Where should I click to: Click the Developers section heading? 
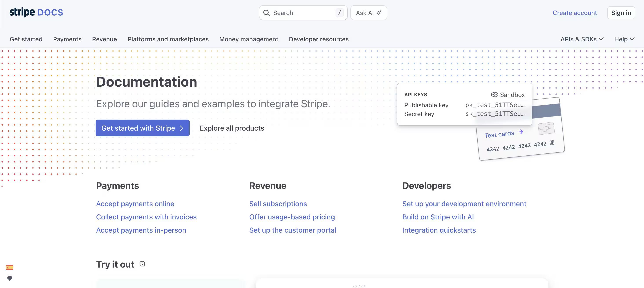pyautogui.click(x=426, y=186)
